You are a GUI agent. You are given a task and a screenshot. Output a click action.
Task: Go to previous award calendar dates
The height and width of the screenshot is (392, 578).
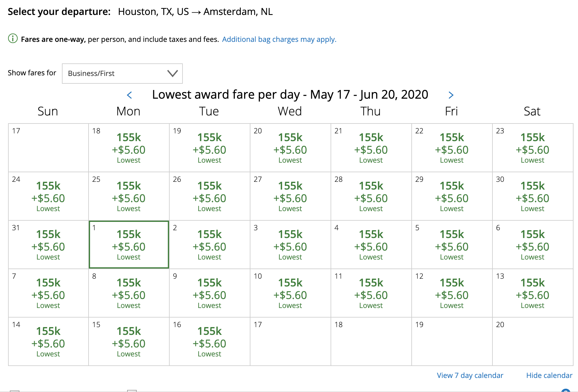tap(130, 95)
